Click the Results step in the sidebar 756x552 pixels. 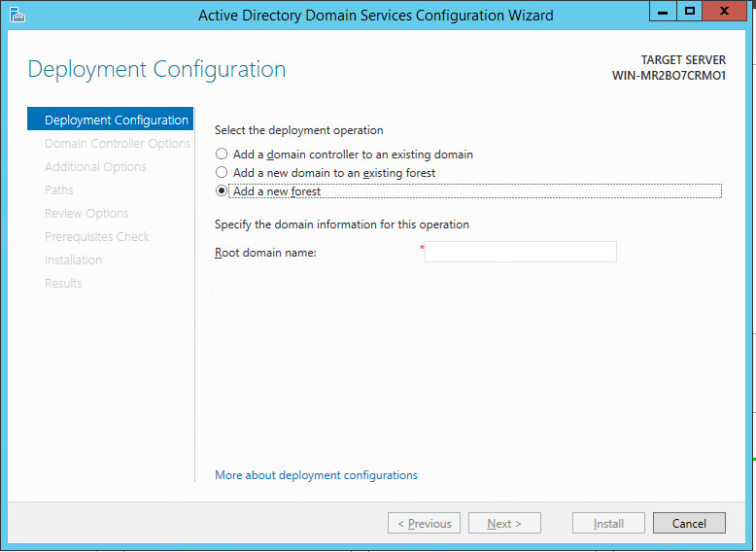tap(63, 284)
